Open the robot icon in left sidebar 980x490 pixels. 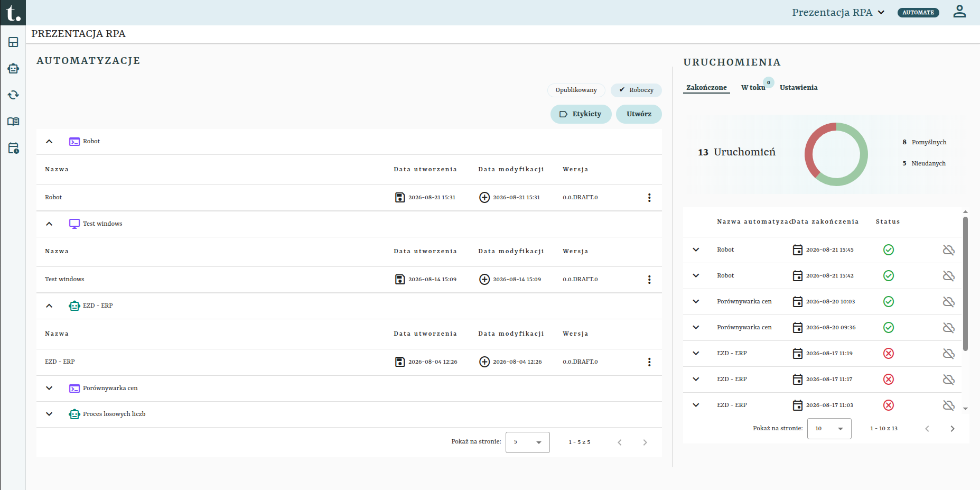click(x=13, y=69)
